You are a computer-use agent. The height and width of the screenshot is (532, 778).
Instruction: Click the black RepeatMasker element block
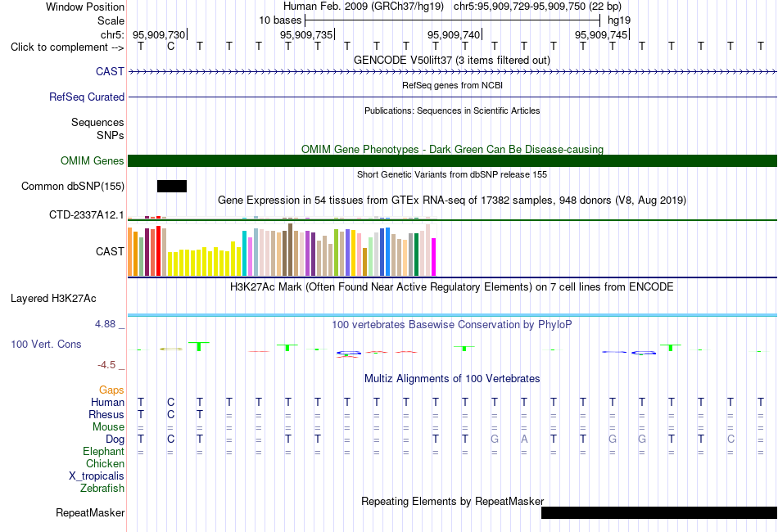click(659, 512)
